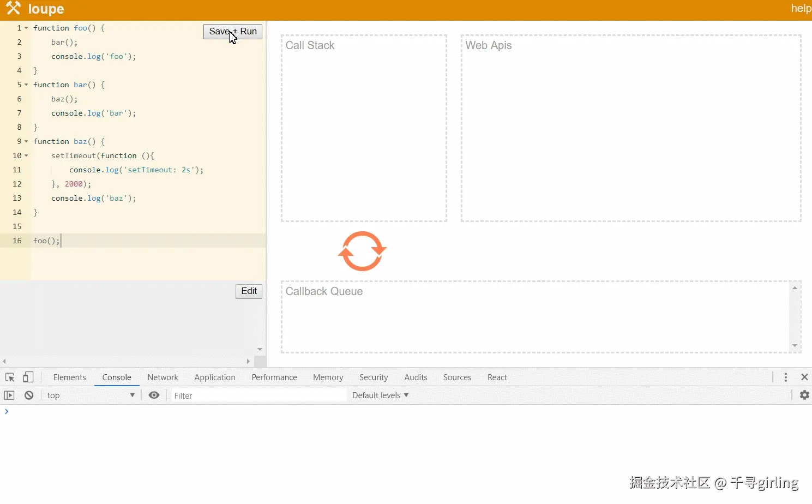Collapse the foo function fold arrow

26,28
